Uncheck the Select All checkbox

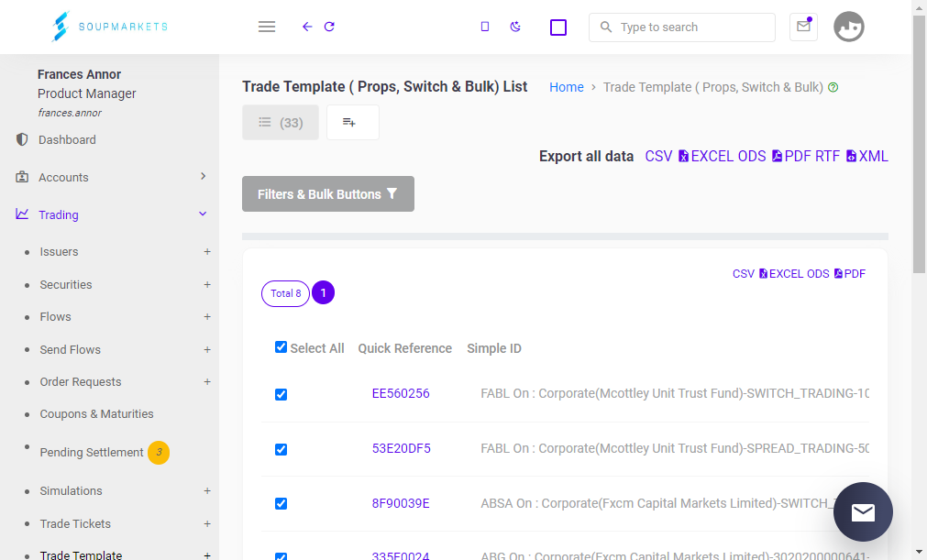pyautogui.click(x=281, y=347)
